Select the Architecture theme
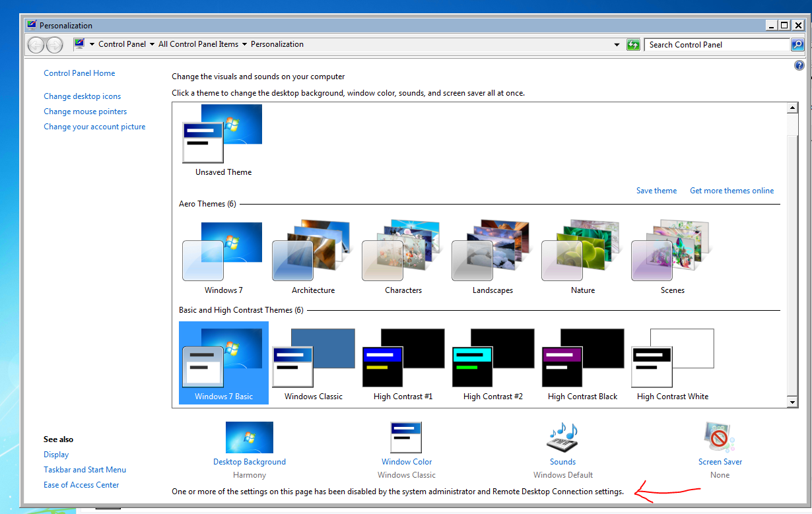The height and width of the screenshot is (514, 812). pyautogui.click(x=313, y=258)
